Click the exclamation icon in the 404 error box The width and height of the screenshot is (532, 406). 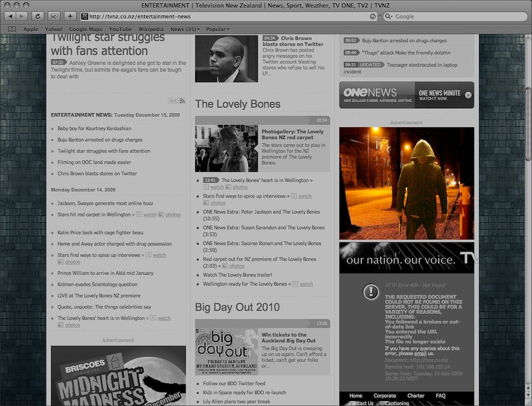point(371,292)
